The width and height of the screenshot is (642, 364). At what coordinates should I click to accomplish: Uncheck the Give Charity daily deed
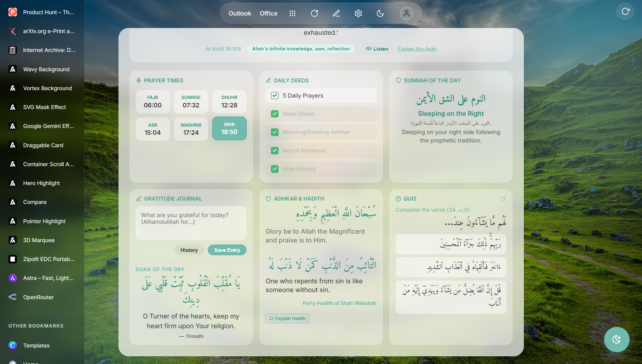275,169
